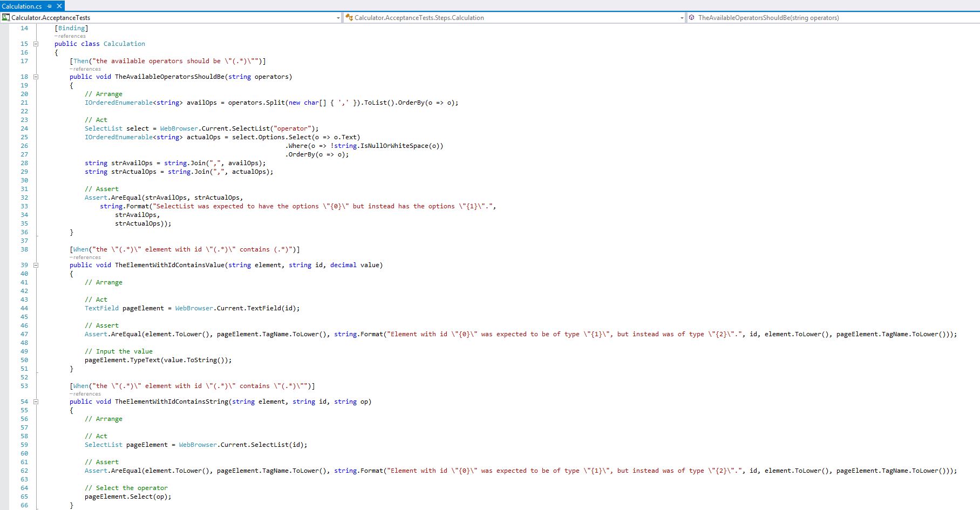Click '// Select the operator' comment on line 64
Image resolution: width=980 pixels, height=510 pixels.
[126, 488]
